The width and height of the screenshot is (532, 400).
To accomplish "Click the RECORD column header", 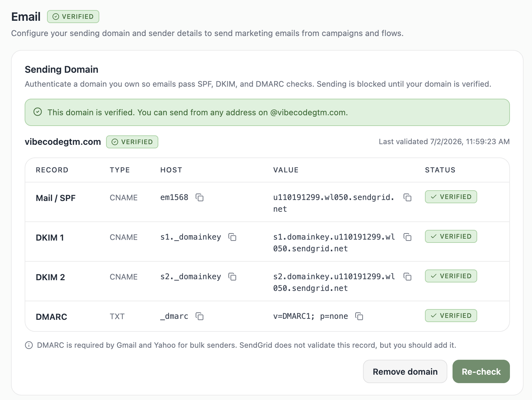I will point(52,170).
